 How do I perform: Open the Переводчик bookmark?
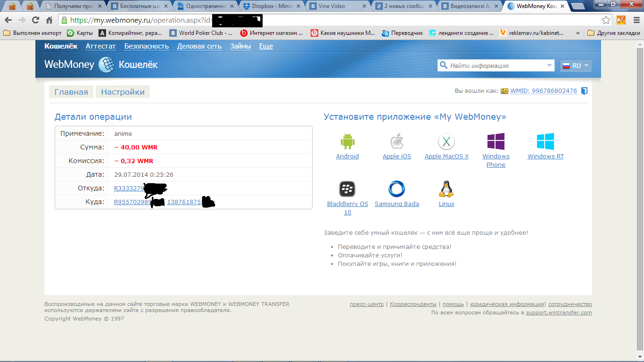tap(402, 33)
